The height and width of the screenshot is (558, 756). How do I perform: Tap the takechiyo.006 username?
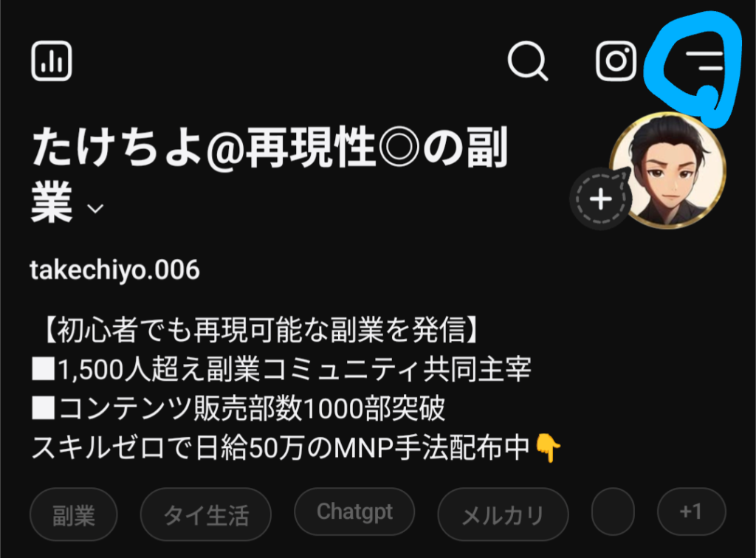114,270
